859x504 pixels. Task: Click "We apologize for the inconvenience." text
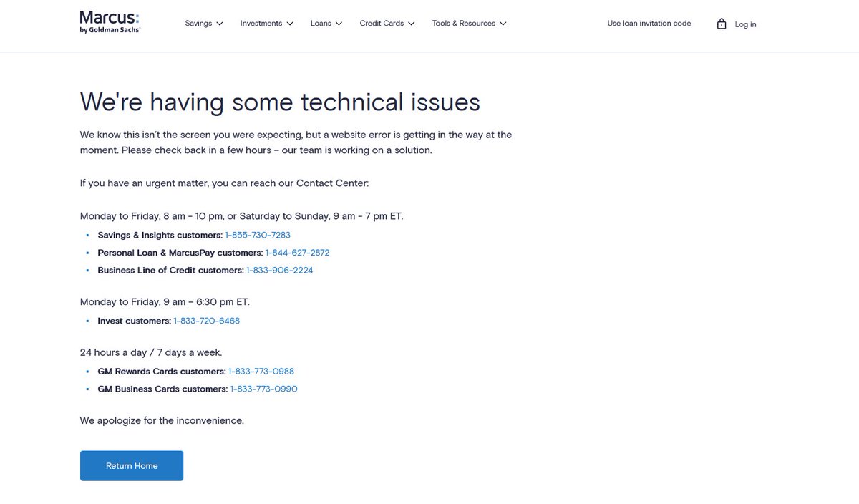162,420
